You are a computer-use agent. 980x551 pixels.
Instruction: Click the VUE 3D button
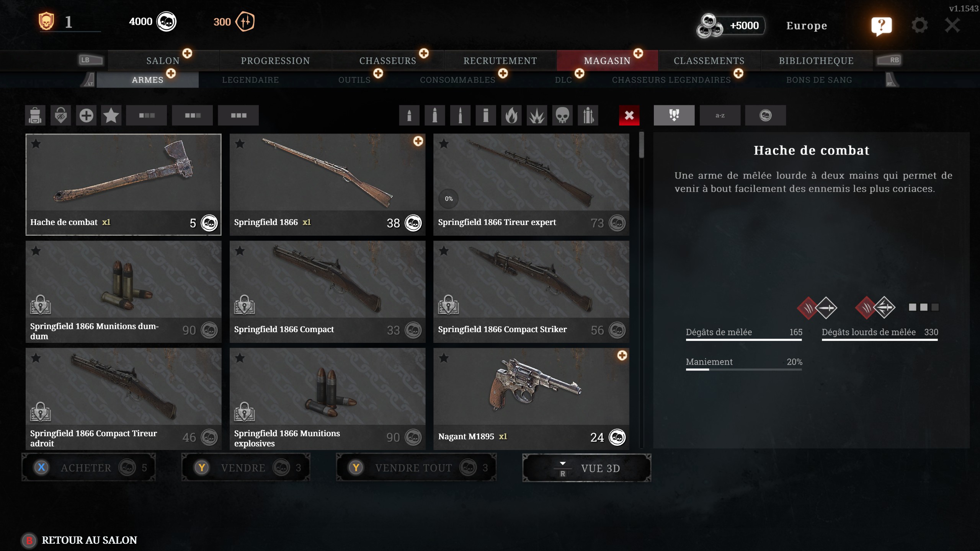pos(587,468)
